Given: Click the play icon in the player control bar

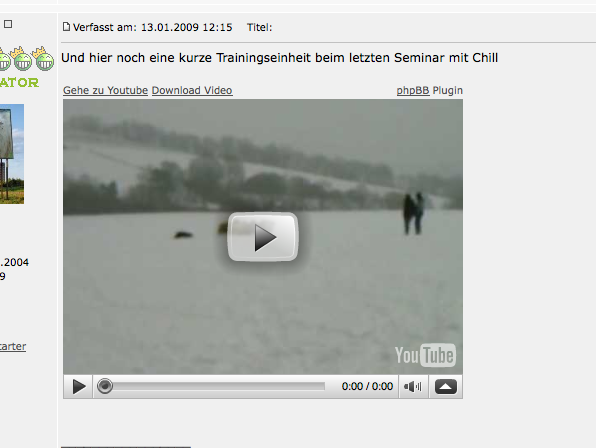Looking at the screenshot, I should pyautogui.click(x=79, y=387).
